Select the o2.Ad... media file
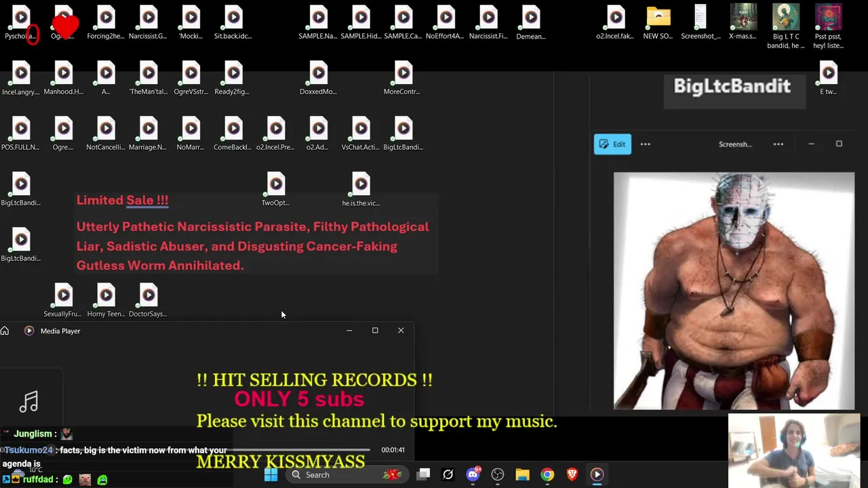 318,134
